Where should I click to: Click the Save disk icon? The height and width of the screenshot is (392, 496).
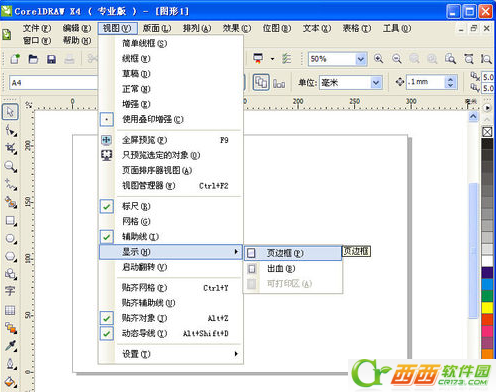[51, 59]
